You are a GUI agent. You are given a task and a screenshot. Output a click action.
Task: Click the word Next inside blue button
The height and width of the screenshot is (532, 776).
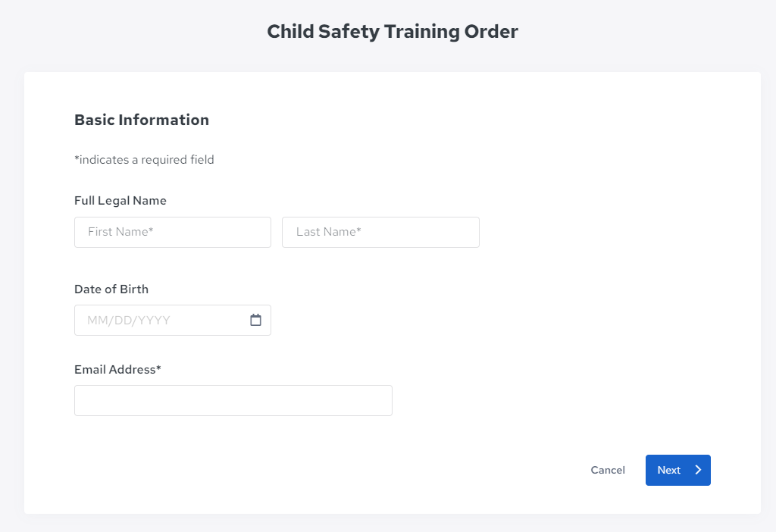668,470
